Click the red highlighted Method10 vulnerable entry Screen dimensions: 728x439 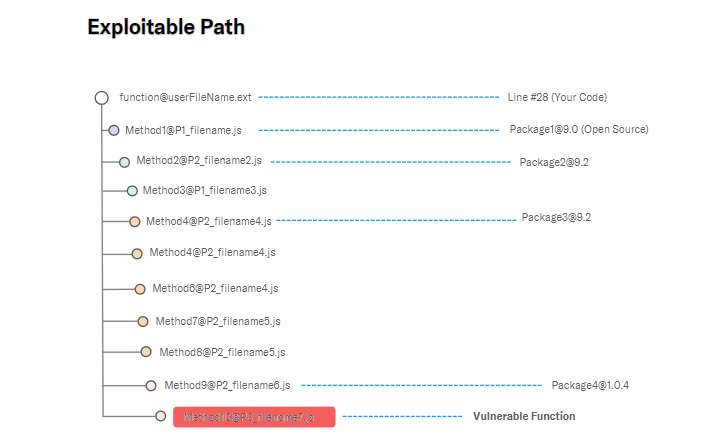(254, 417)
